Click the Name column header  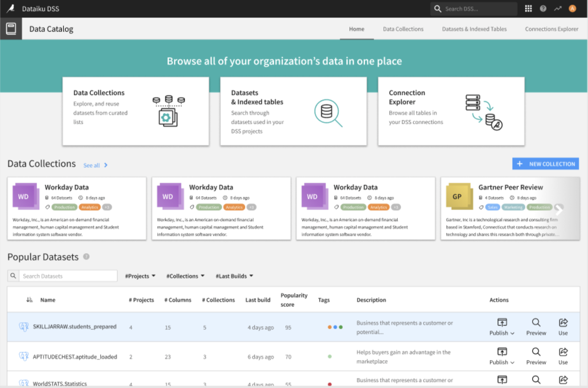(x=48, y=300)
